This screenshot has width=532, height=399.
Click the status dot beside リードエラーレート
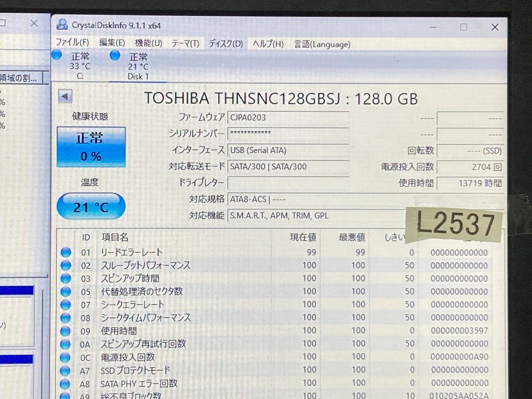click(x=66, y=252)
